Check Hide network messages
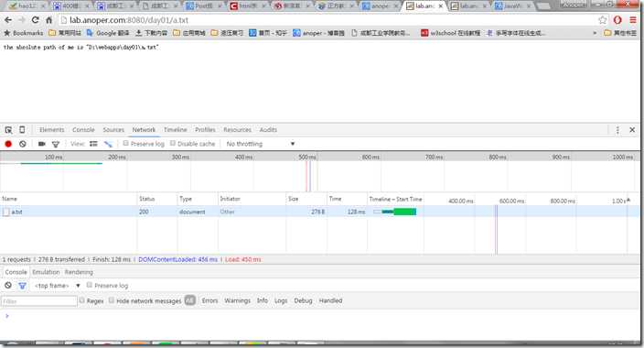The height and width of the screenshot is (348, 644). 112,300
